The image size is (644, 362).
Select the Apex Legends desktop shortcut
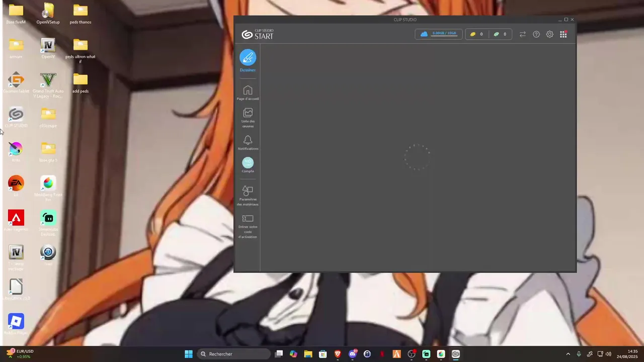coord(16,221)
